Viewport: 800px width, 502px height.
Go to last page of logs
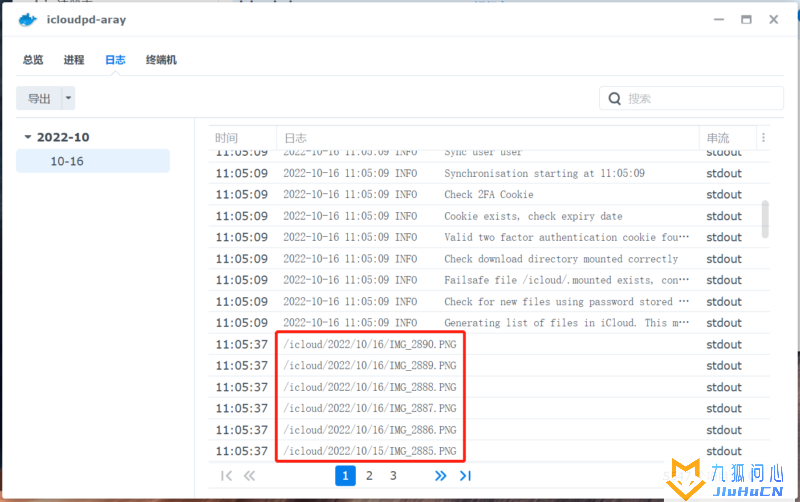(x=465, y=476)
